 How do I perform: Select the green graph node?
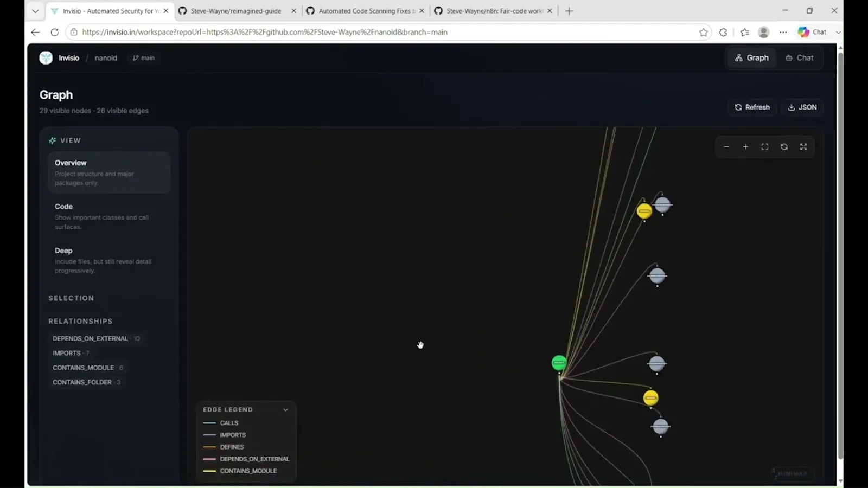point(559,363)
